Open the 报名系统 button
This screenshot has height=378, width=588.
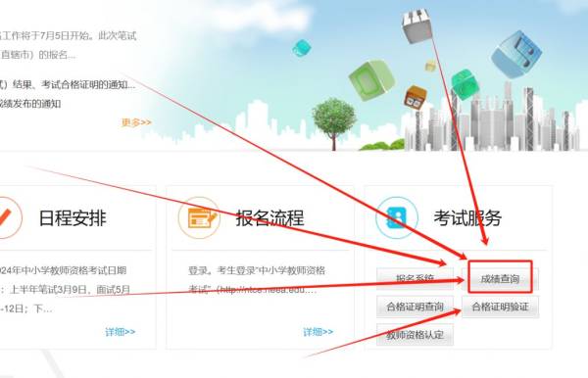point(415,279)
